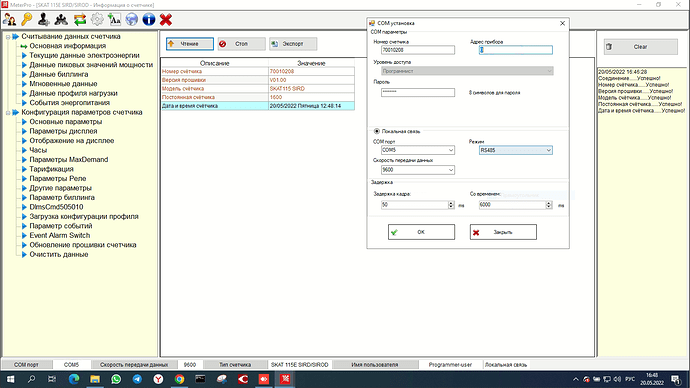Click the Windows Start button
The width and height of the screenshot is (690, 388).
click(x=10, y=379)
